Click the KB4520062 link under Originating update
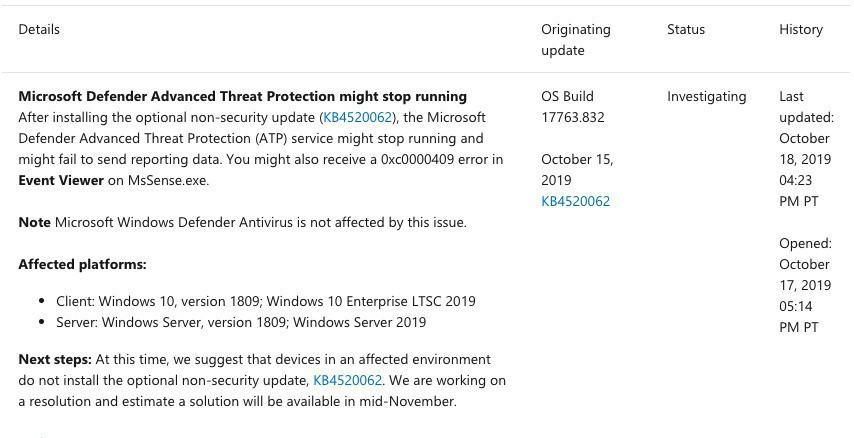 click(x=575, y=201)
